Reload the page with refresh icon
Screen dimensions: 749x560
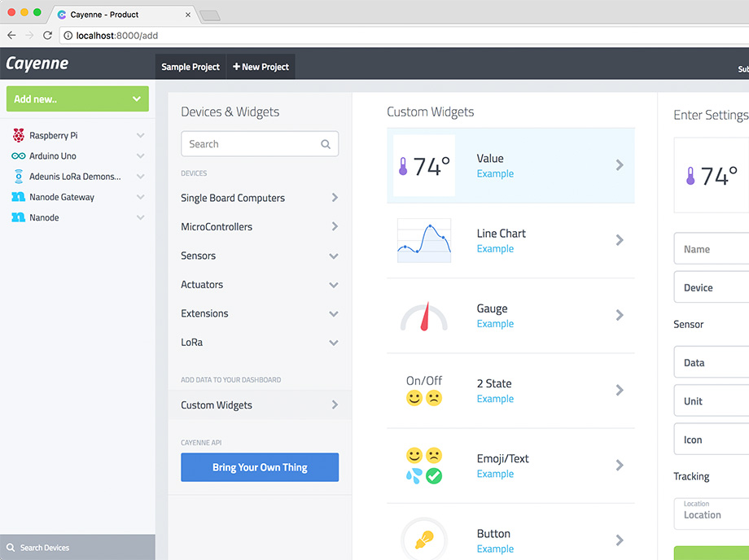coord(47,35)
